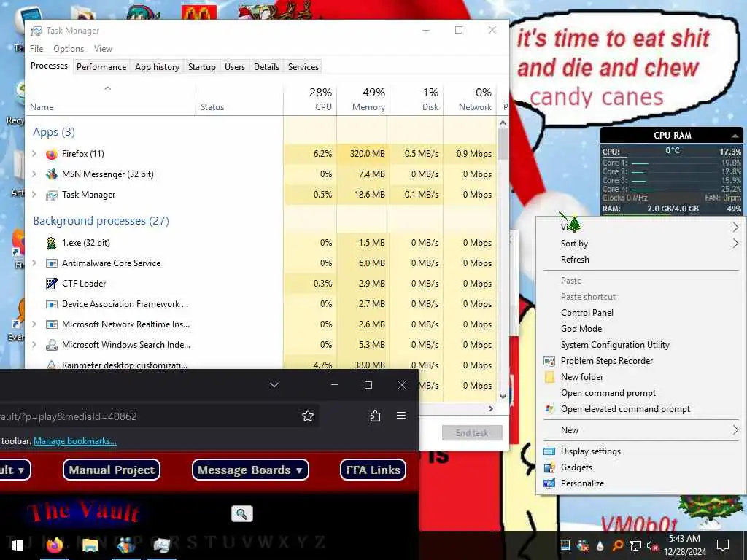Click the muted volume tray icon
Viewport: 747px width, 560px height.
(x=652, y=545)
